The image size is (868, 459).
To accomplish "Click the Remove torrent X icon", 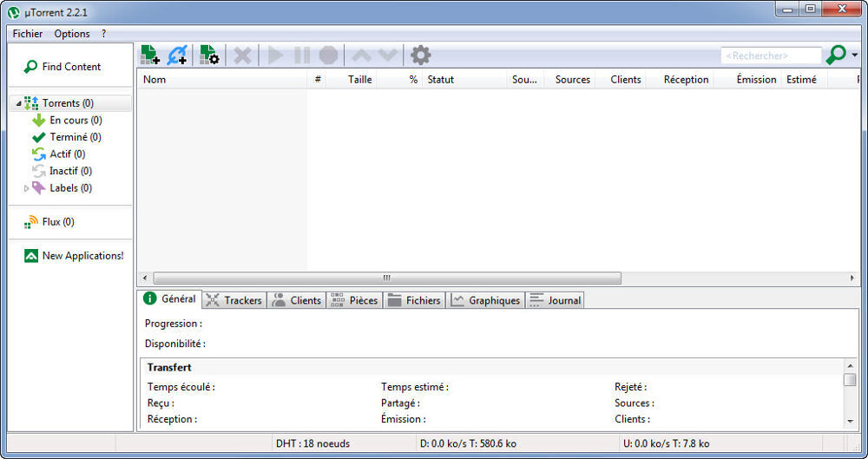I will pyautogui.click(x=242, y=56).
